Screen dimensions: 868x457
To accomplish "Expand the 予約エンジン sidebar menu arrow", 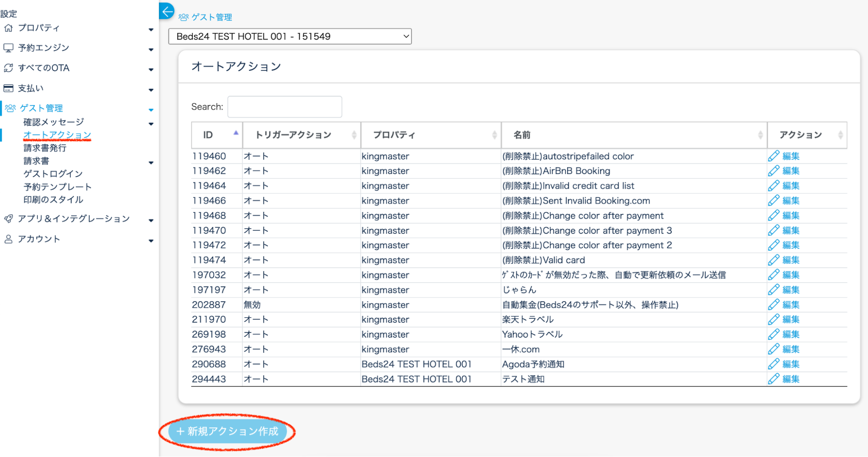I will coord(151,49).
